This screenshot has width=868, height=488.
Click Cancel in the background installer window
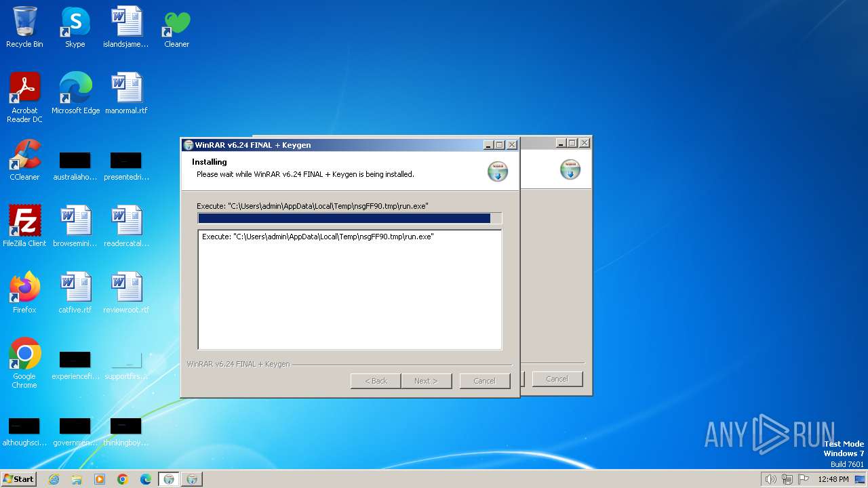coord(557,379)
